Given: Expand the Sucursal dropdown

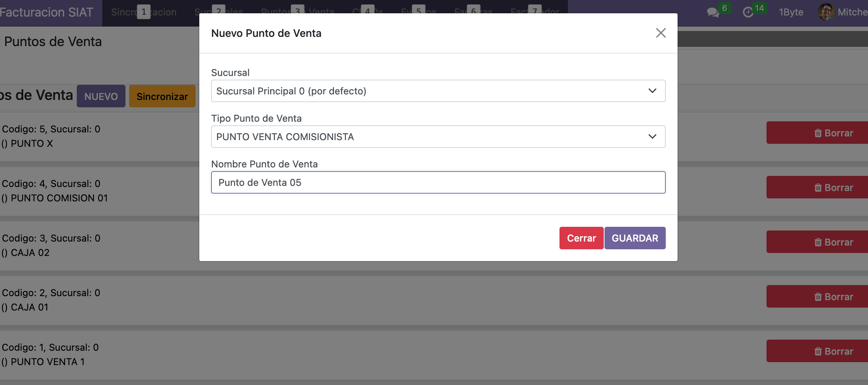Looking at the screenshot, I should pos(438,91).
